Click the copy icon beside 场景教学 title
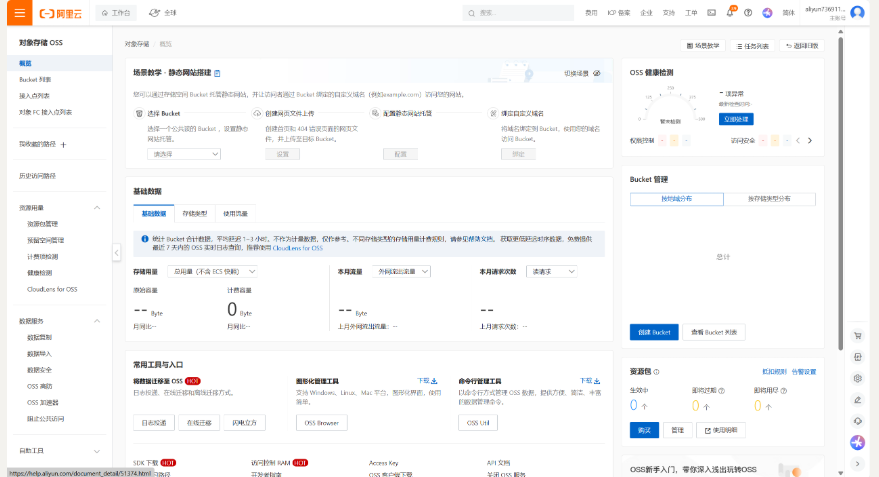Image resolution: width=879 pixels, height=477 pixels. click(x=218, y=73)
